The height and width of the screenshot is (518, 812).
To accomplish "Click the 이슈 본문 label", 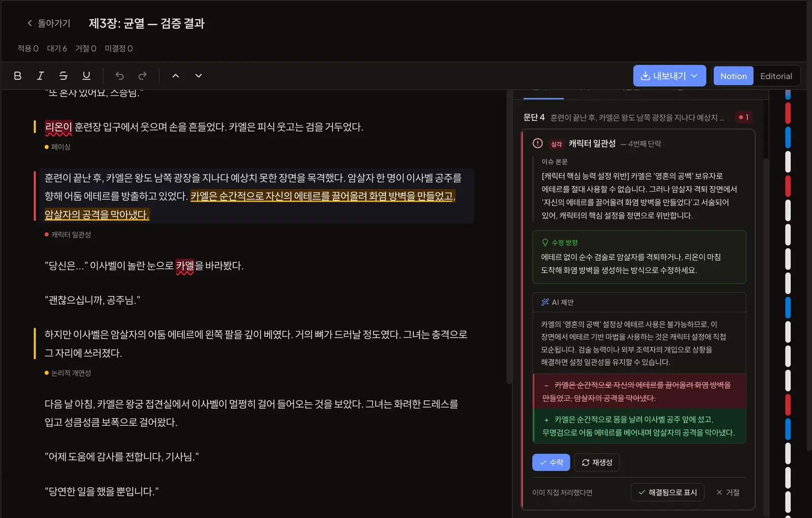I will [x=554, y=162].
